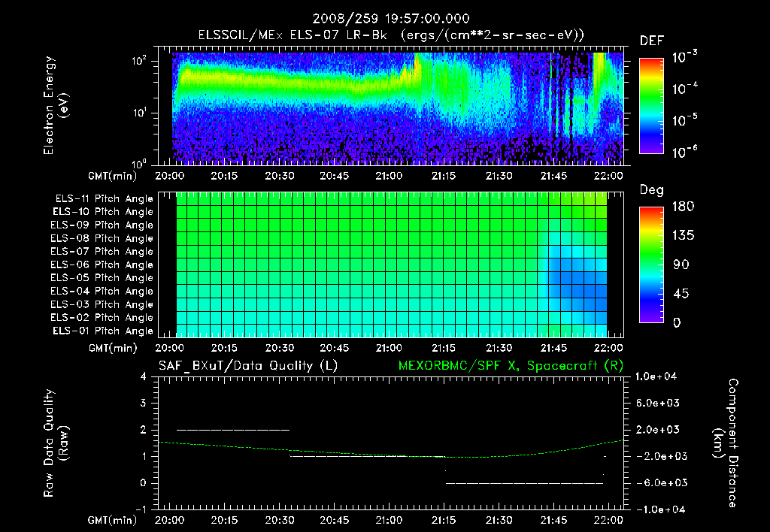Click the SAF_BXuT/Data Quality (L) title

pyautogui.click(x=248, y=366)
